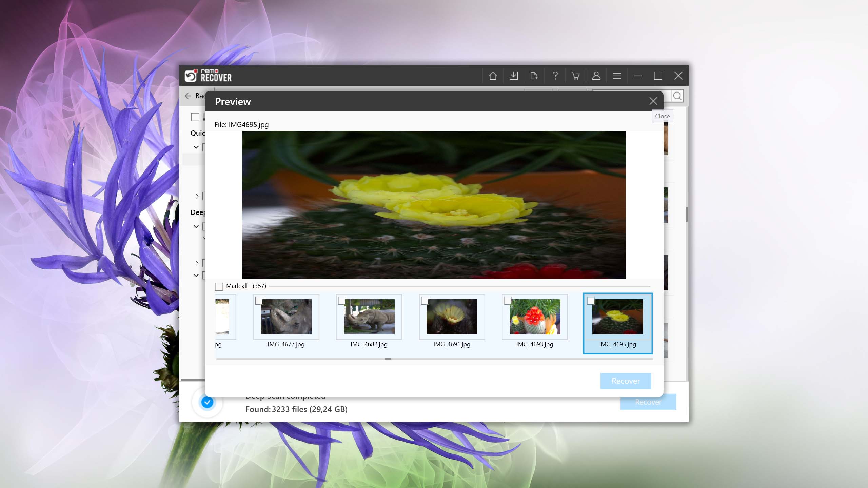Image resolution: width=868 pixels, height=488 pixels.
Task: Click Recover button in main window
Action: click(x=648, y=402)
